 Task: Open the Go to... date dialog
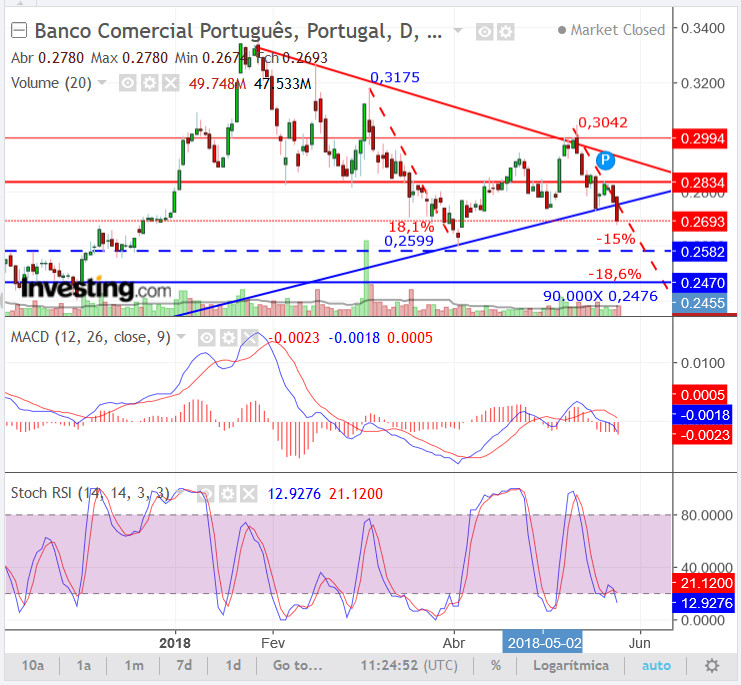pyautogui.click(x=297, y=666)
